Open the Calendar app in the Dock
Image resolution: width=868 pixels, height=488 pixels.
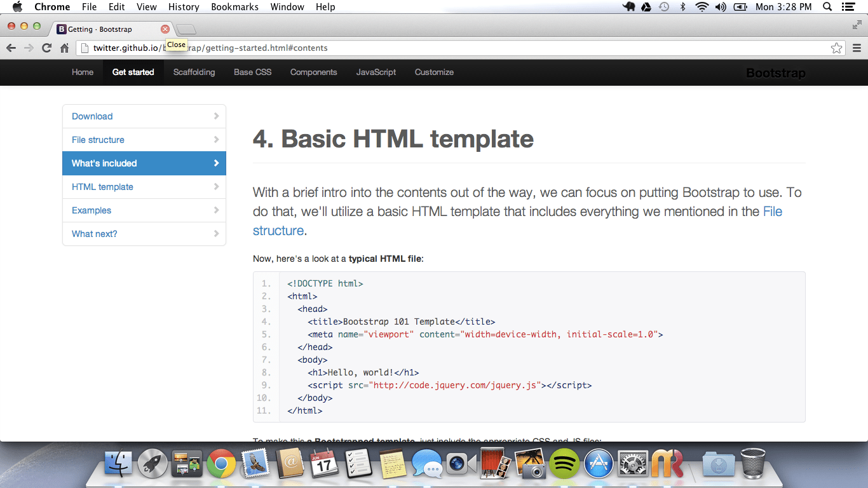[x=324, y=464]
